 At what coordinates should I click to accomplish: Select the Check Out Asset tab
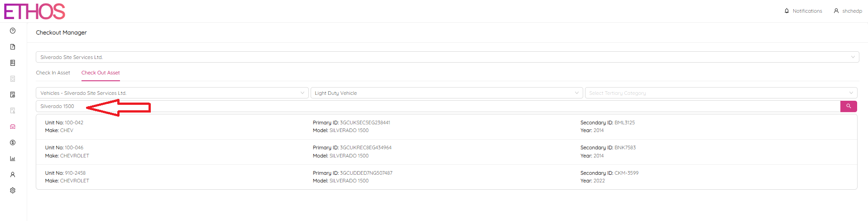click(101, 73)
